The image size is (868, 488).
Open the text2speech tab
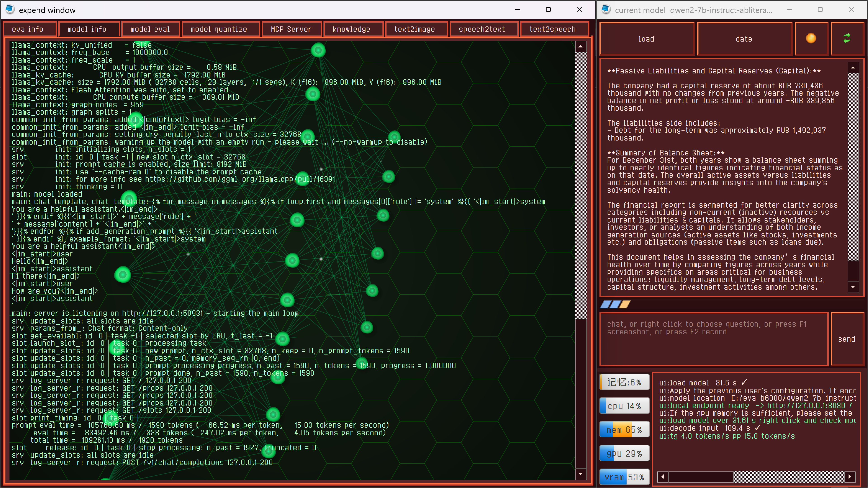tap(552, 30)
